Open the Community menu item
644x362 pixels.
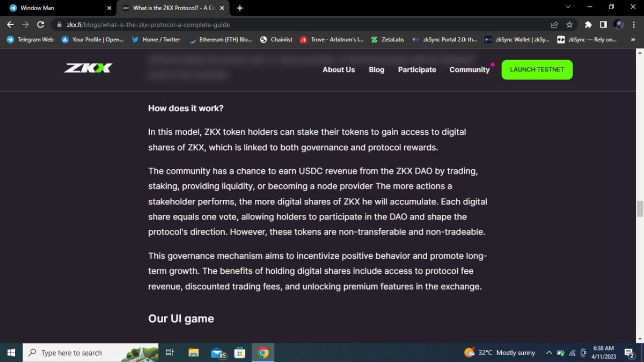pos(470,70)
